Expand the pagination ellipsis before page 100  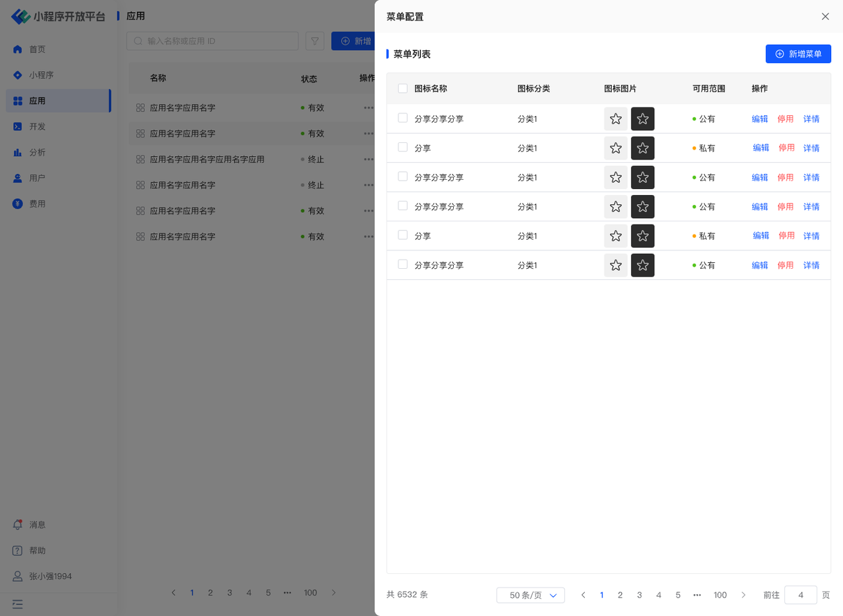(697, 595)
